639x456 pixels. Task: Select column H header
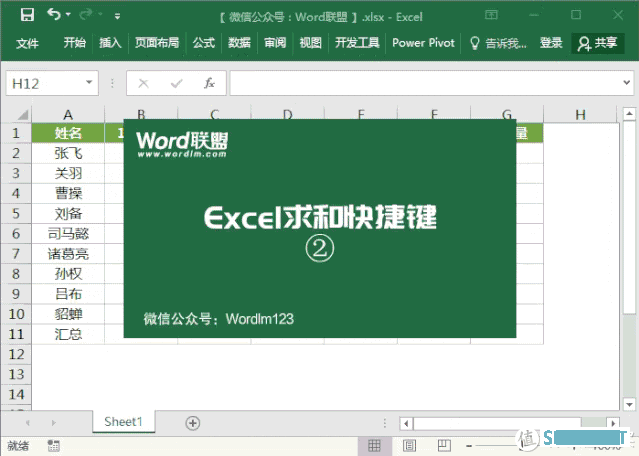(x=580, y=115)
